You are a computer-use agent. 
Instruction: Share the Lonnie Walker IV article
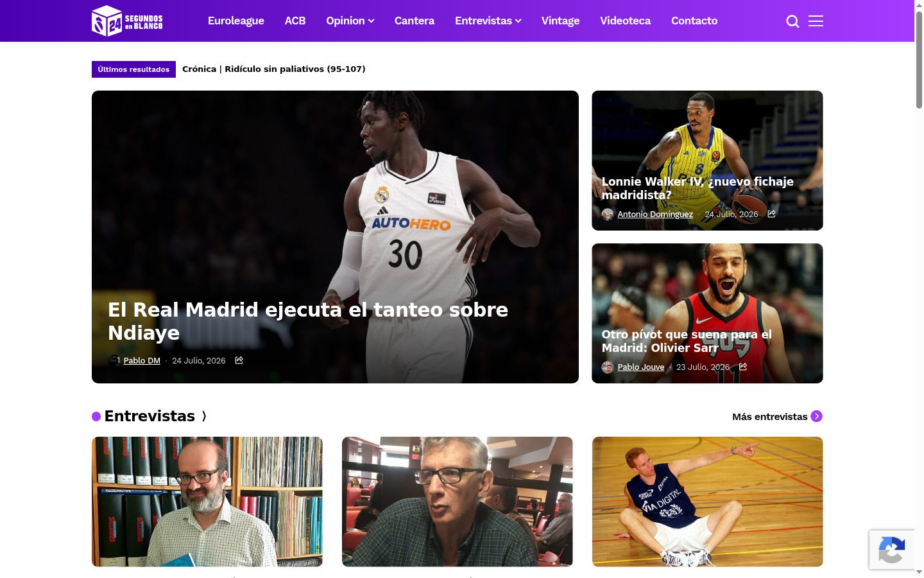click(x=771, y=214)
